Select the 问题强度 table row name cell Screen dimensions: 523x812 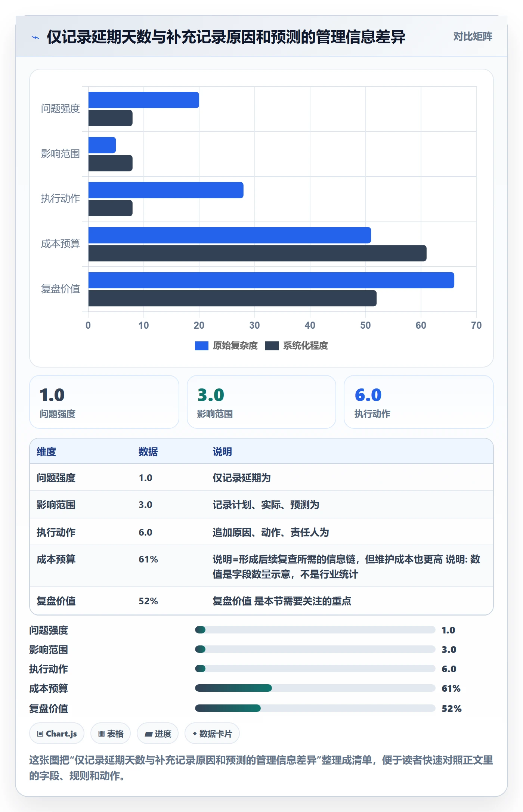pyautogui.click(x=56, y=478)
